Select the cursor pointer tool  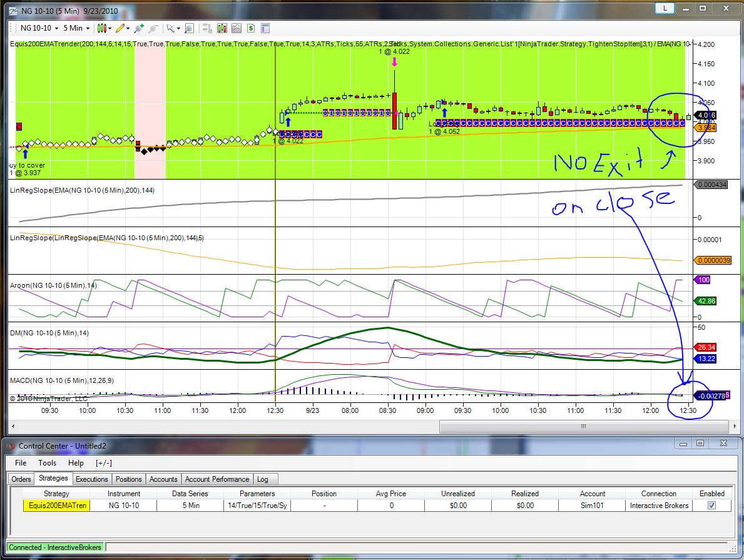(170, 29)
